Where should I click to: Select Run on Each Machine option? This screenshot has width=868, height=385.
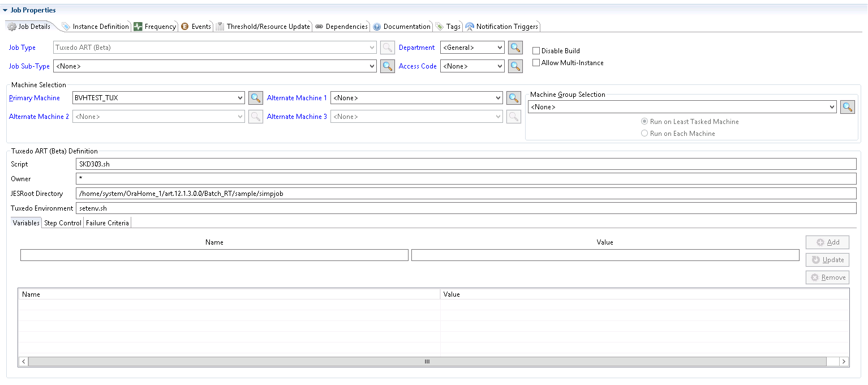pyautogui.click(x=644, y=134)
